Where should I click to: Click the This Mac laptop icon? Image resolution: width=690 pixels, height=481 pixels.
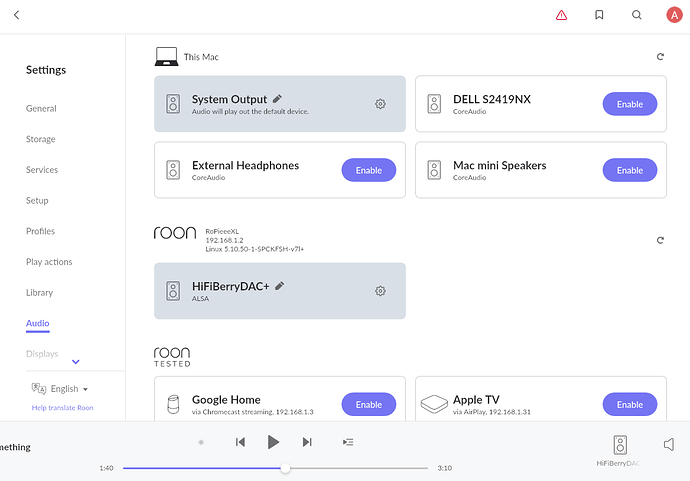coord(166,56)
